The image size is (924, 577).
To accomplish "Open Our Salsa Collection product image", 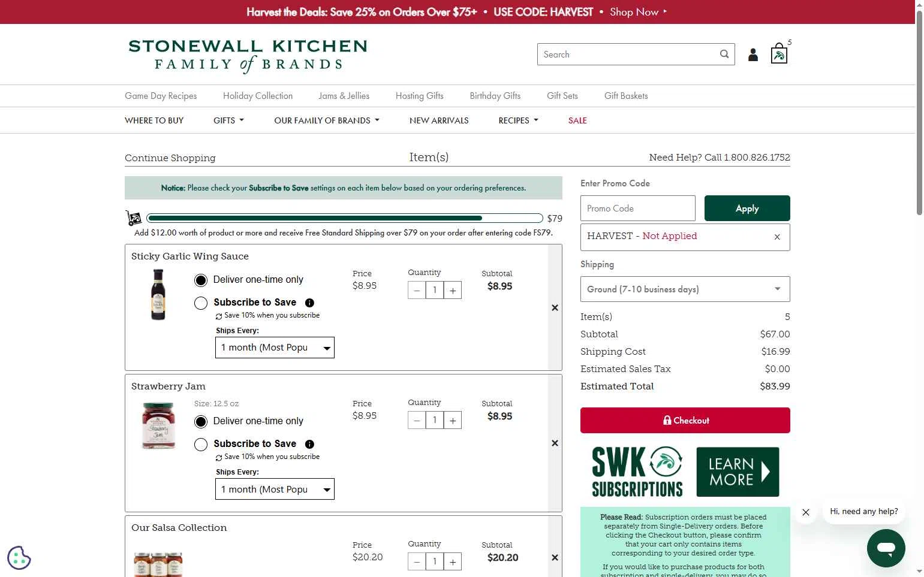I will (158, 564).
